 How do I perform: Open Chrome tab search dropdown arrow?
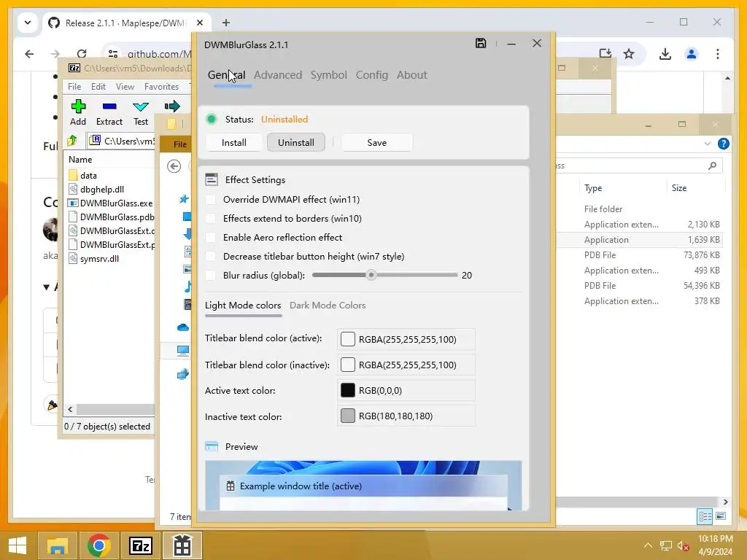click(28, 23)
